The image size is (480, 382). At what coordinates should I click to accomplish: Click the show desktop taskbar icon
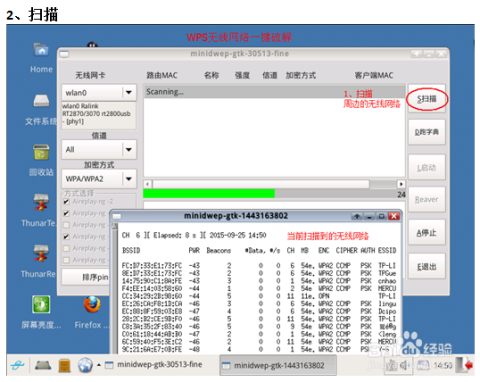[x=43, y=365]
